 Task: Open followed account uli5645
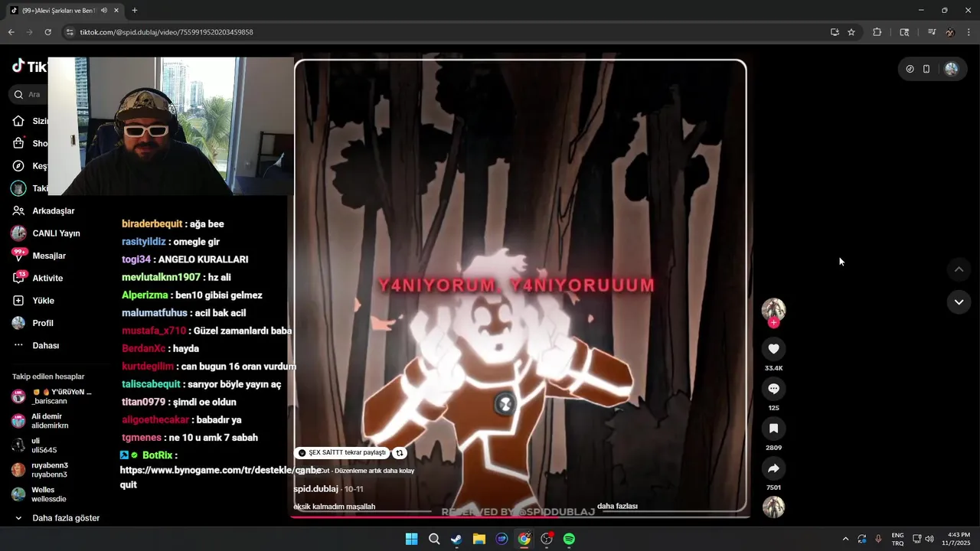(34, 445)
